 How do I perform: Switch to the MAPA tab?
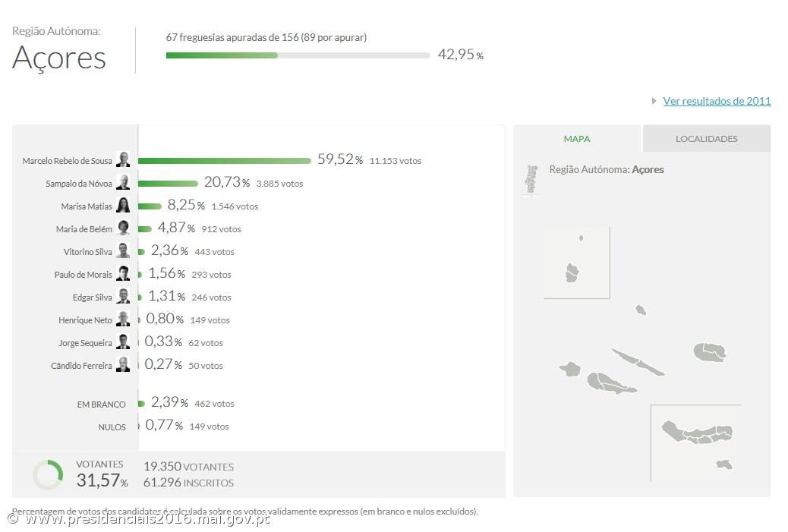pos(577,139)
